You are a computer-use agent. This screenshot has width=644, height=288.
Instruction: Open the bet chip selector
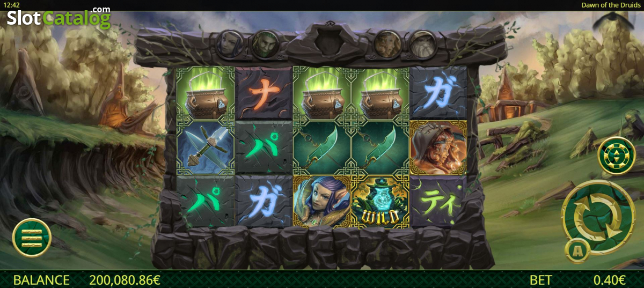click(x=616, y=156)
